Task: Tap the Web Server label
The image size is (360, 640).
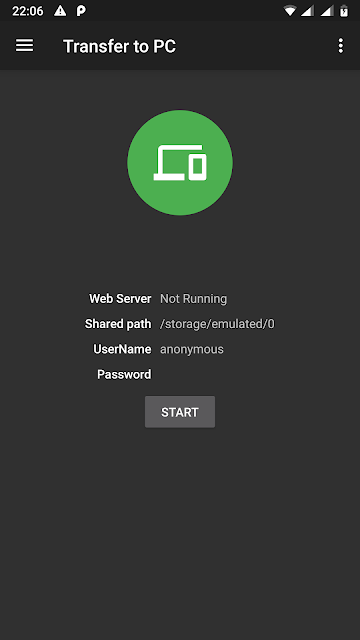Action: pyautogui.click(x=120, y=299)
